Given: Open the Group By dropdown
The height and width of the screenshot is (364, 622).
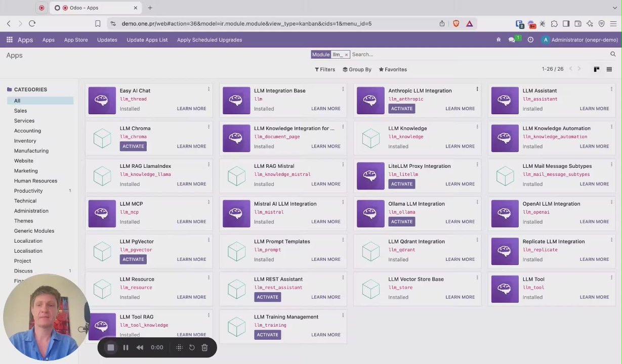Looking at the screenshot, I should click(x=357, y=69).
